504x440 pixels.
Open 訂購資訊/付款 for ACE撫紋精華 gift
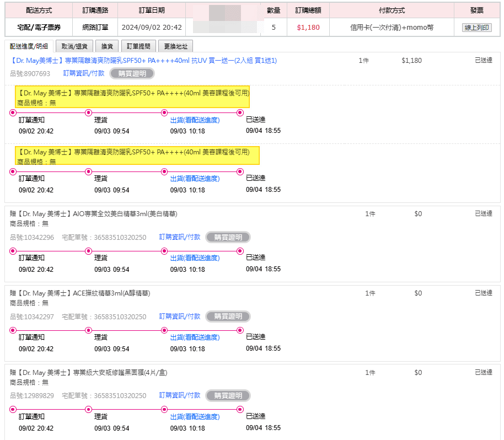coord(180,316)
